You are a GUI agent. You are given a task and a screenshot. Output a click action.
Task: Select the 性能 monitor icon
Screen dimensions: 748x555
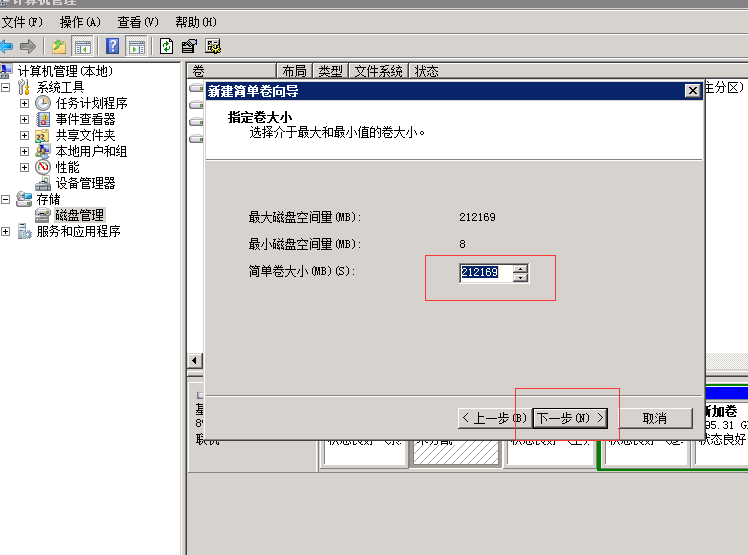point(43,167)
